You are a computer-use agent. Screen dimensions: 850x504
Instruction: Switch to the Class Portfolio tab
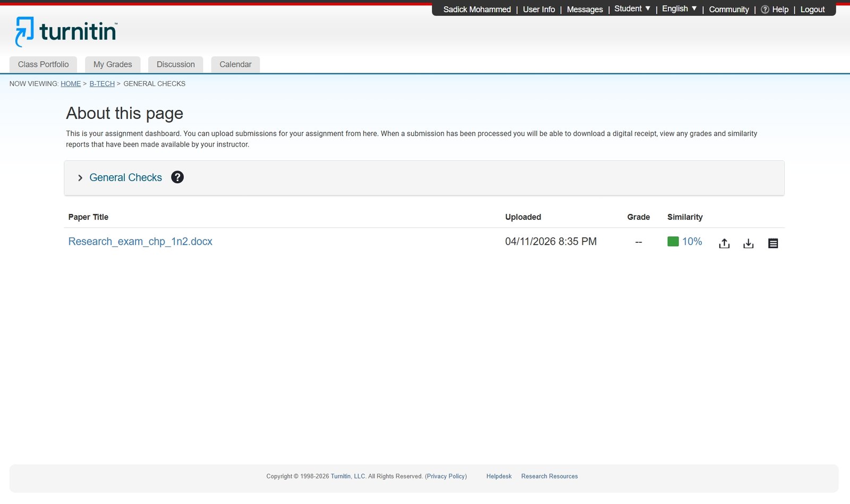pyautogui.click(x=43, y=64)
